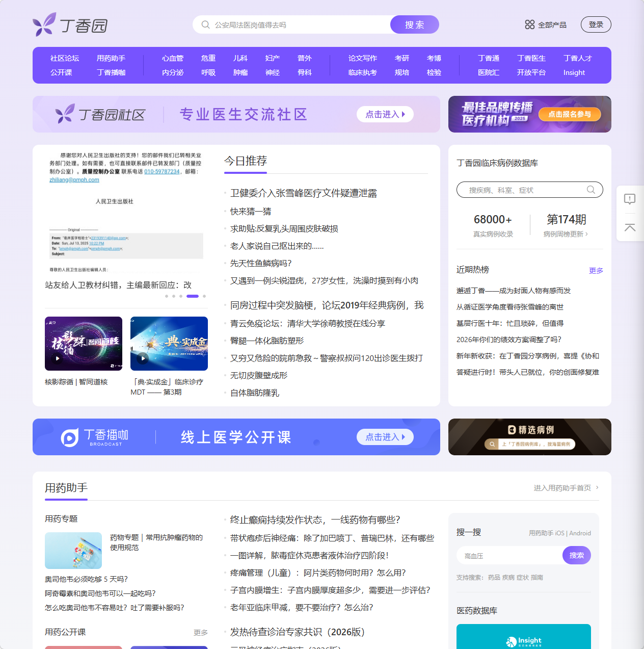Screen dimensions: 644x649
Task: Click 点击进入 in the 丁香园社区 banner
Action: pos(385,114)
